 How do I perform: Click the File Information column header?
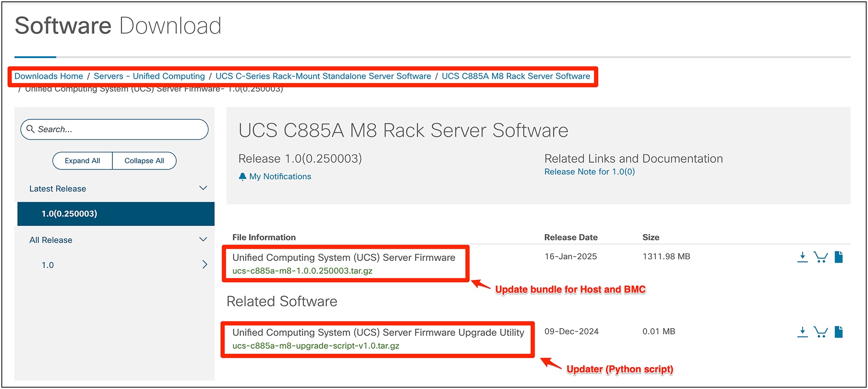[x=264, y=237]
